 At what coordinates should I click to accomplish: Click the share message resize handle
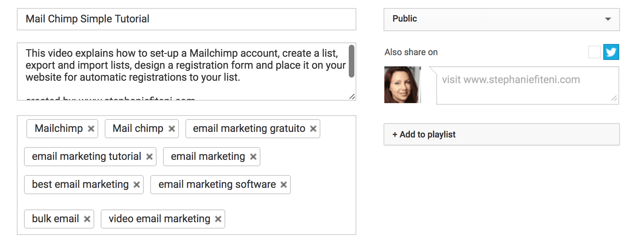tap(614, 98)
